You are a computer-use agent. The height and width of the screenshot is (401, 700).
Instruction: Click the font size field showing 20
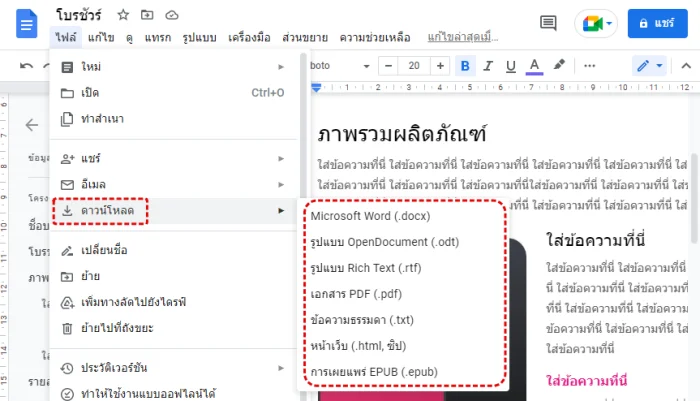414,66
